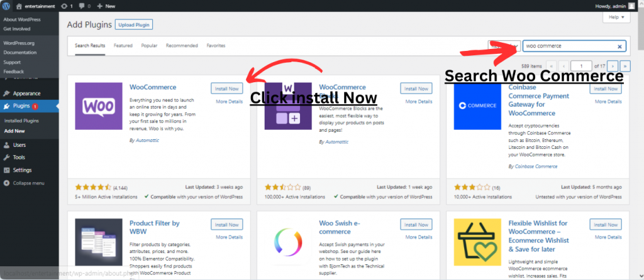Open the New content menu

(x=106, y=6)
